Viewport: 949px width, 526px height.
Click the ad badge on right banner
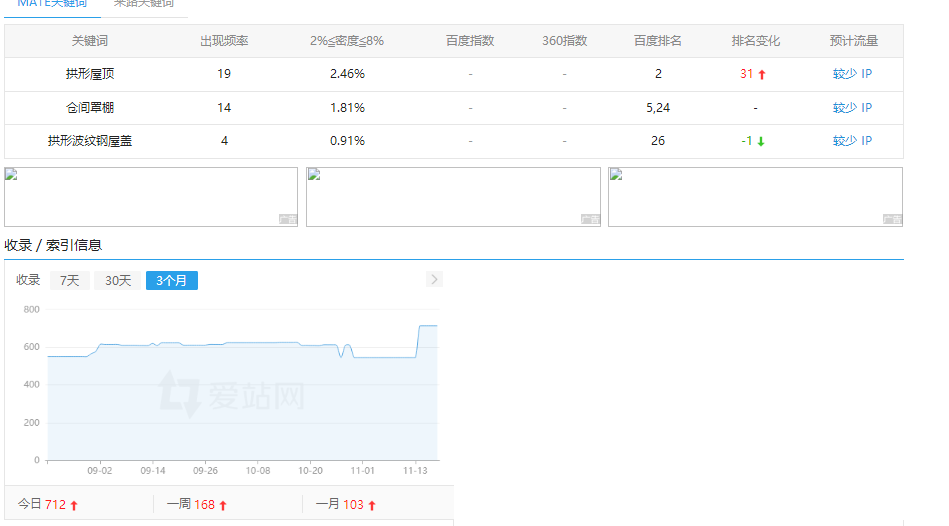click(x=892, y=219)
